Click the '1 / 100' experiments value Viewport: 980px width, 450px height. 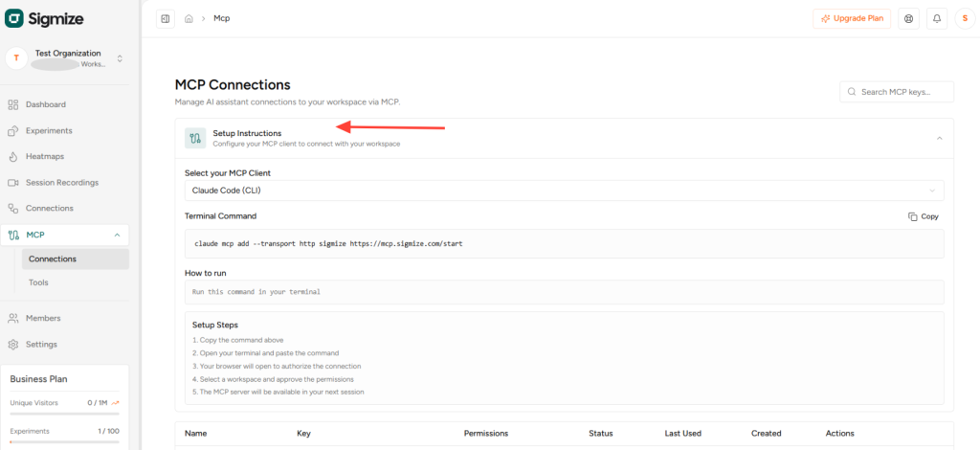[x=108, y=431]
